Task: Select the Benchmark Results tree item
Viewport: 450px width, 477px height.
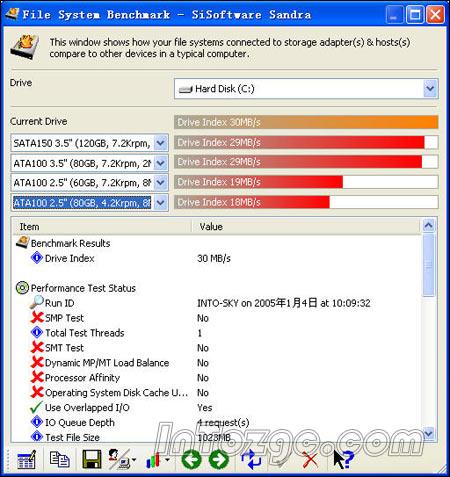Action: pyautogui.click(x=70, y=243)
